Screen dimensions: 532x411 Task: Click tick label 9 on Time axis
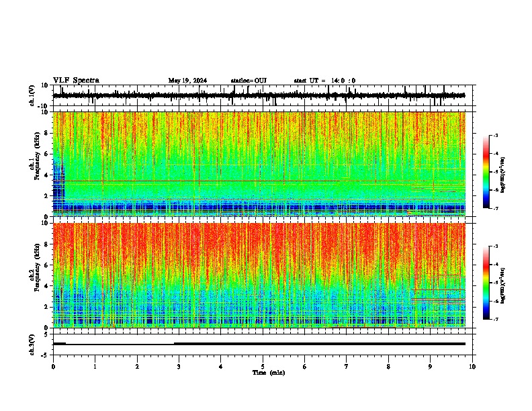(430, 367)
